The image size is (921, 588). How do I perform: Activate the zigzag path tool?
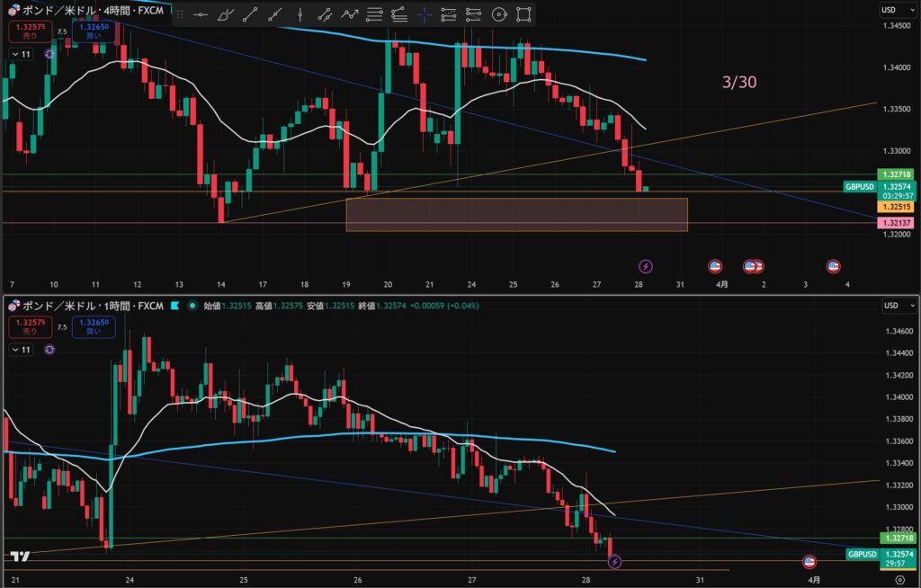pyautogui.click(x=350, y=14)
